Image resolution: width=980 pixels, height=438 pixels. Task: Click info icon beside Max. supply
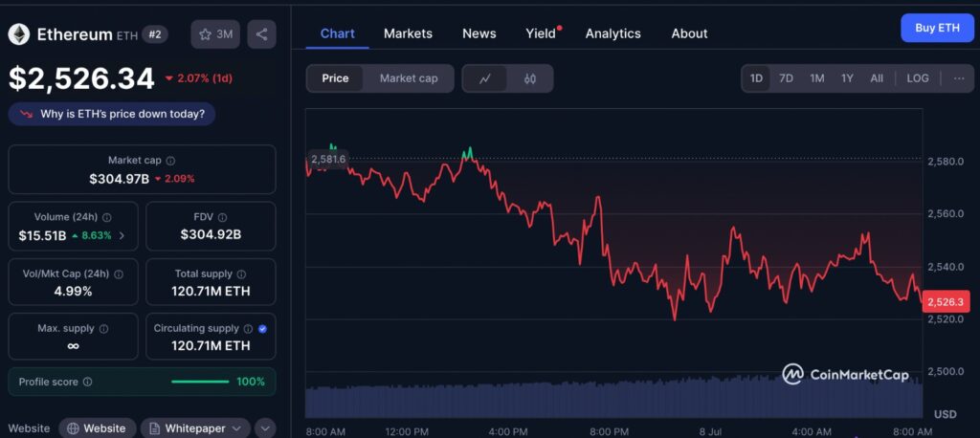pyautogui.click(x=103, y=329)
